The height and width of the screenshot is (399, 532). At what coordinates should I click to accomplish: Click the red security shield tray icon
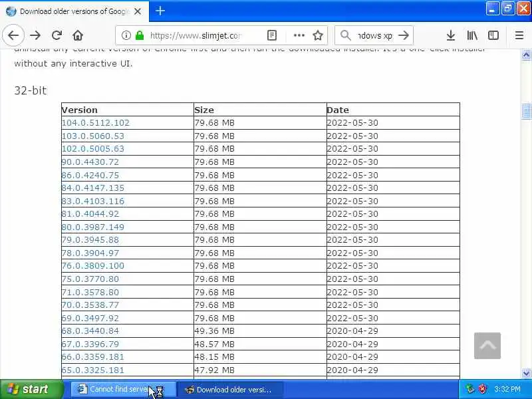[x=482, y=389]
